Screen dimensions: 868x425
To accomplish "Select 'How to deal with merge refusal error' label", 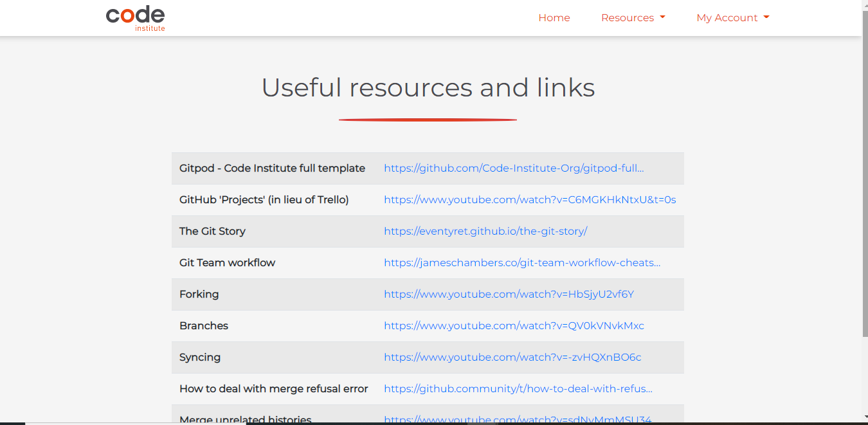I will tap(274, 389).
